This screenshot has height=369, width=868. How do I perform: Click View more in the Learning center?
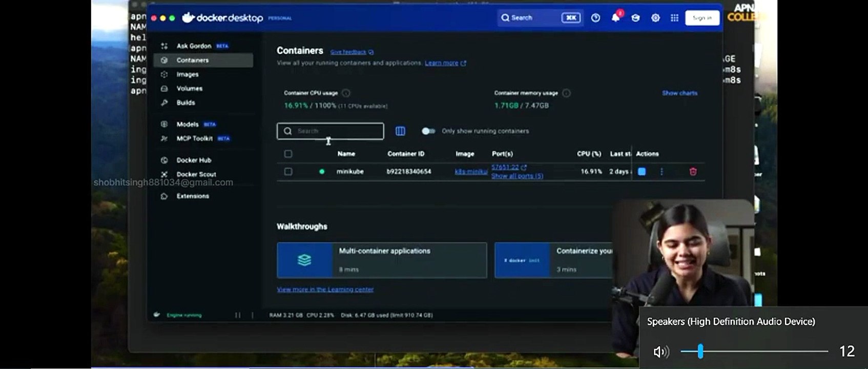[325, 290]
